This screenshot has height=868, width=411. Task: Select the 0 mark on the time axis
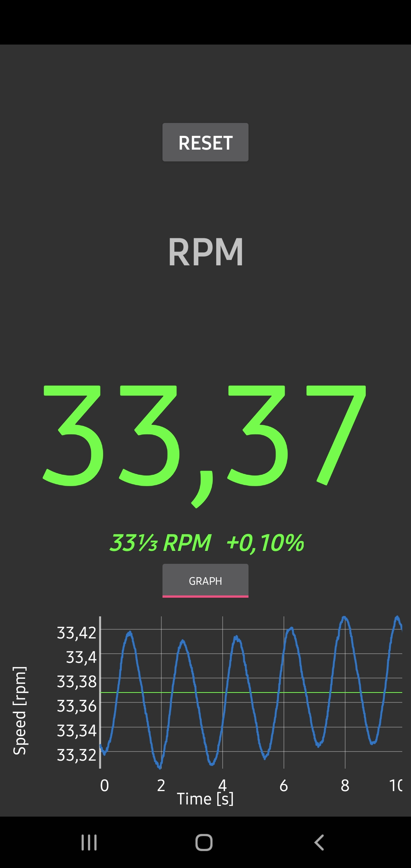104,785
